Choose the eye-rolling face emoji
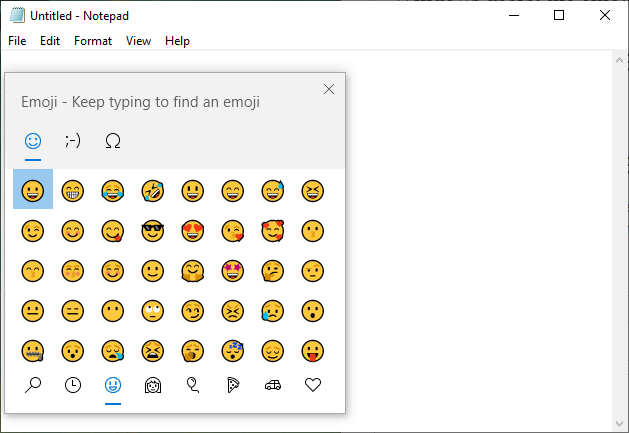The height and width of the screenshot is (433, 629). click(x=153, y=311)
